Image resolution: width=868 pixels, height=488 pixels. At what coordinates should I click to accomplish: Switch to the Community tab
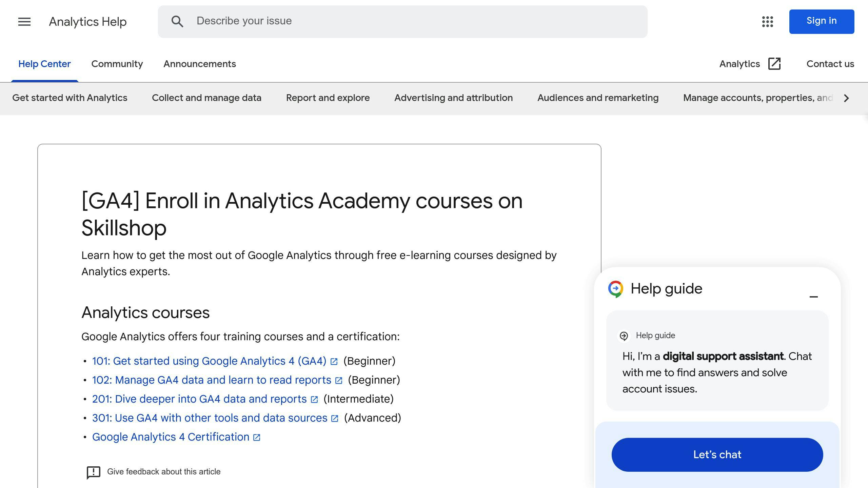117,64
